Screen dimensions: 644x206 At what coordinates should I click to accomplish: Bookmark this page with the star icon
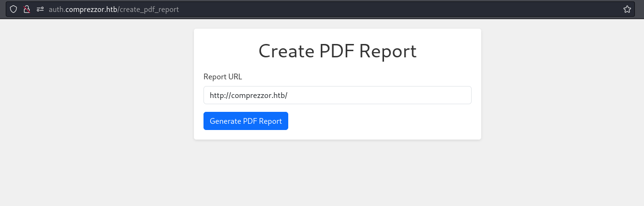click(627, 9)
